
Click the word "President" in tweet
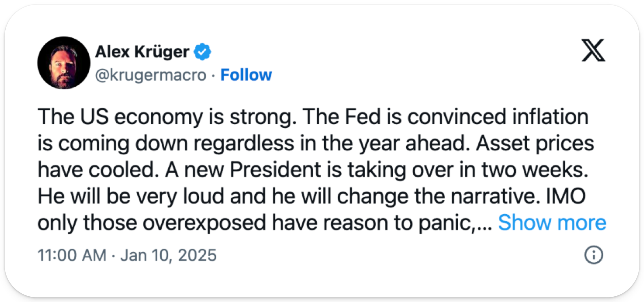pos(275,170)
